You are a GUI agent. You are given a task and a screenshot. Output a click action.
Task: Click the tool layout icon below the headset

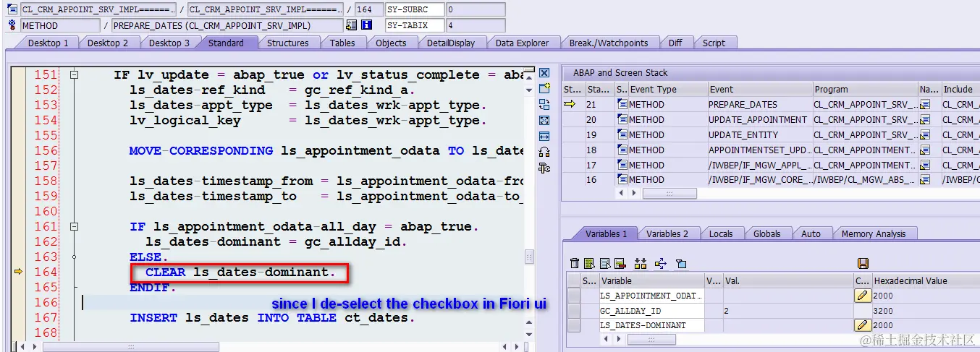click(x=544, y=168)
